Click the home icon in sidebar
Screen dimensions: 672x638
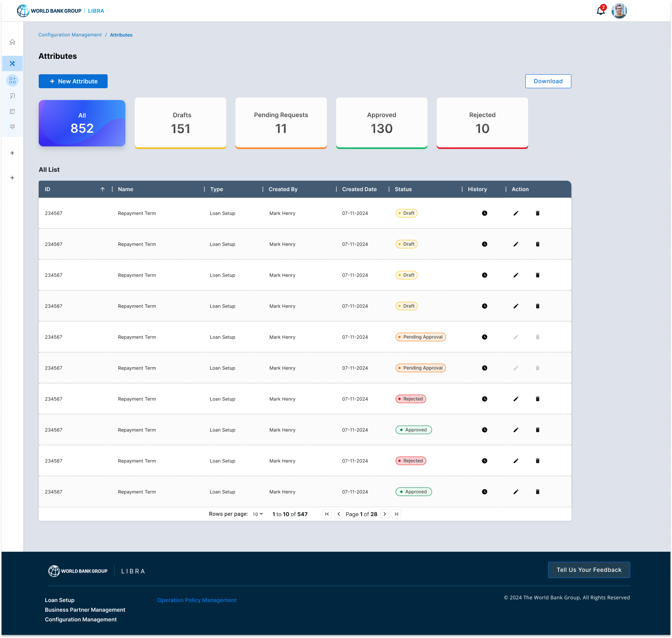point(12,42)
